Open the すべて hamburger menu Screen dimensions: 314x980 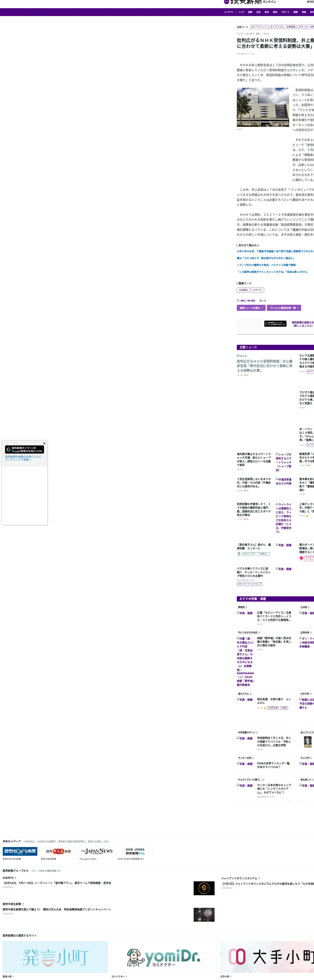coord(229,12)
